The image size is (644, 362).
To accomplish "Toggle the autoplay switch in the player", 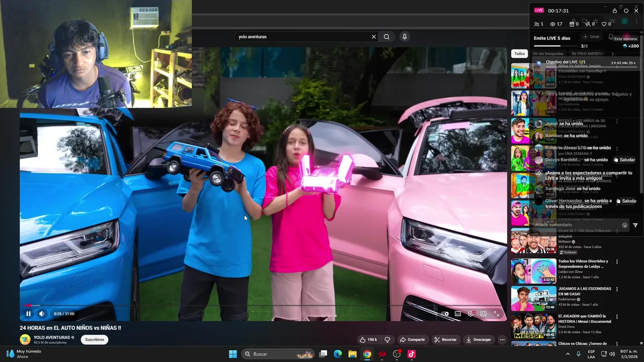I will point(445,314).
